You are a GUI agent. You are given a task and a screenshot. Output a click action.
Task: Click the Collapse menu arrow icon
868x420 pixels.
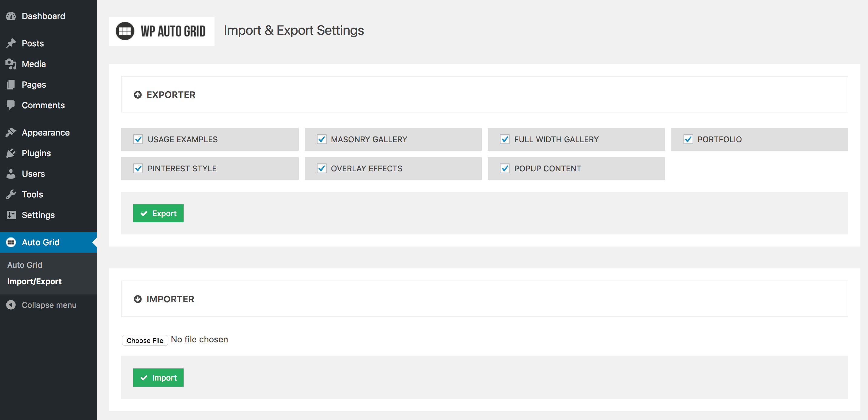tap(11, 305)
